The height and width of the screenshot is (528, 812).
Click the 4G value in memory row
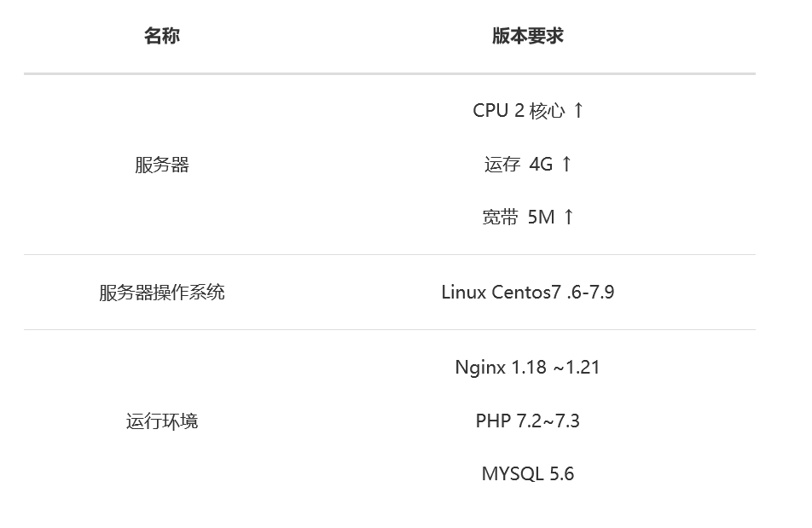[541, 164]
